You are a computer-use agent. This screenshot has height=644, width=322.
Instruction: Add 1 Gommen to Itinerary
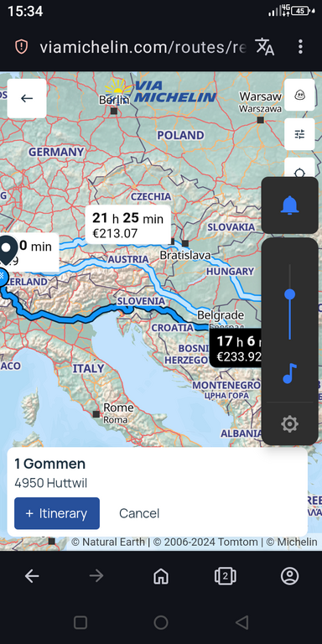click(x=57, y=513)
